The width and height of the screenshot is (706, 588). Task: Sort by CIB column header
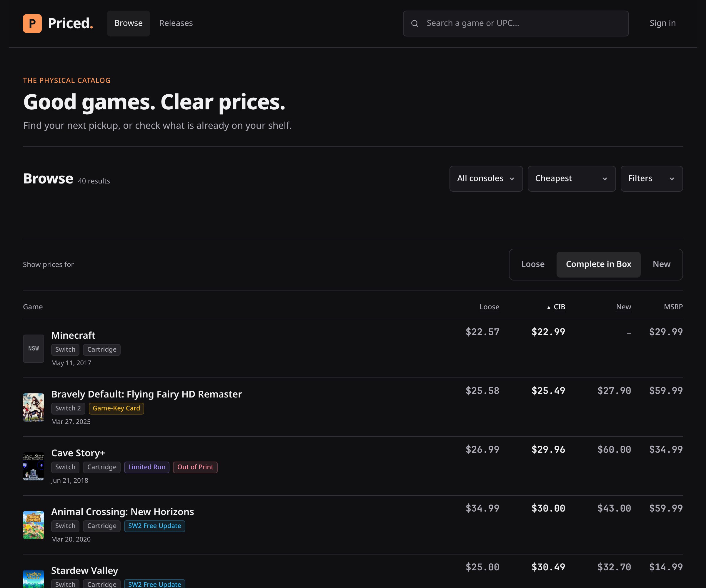tap(559, 307)
